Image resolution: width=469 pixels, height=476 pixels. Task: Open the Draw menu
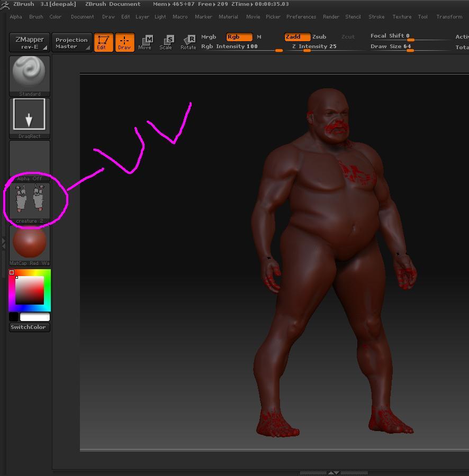(109, 17)
